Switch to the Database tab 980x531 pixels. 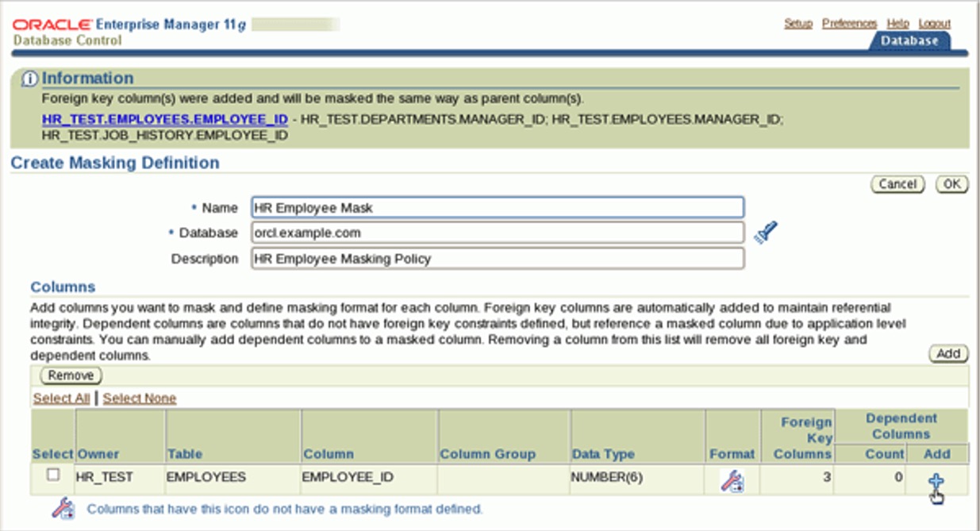909,40
